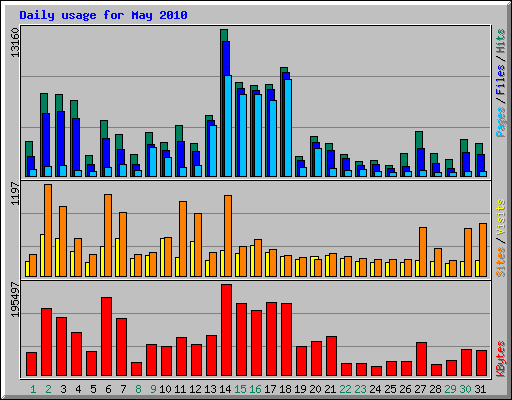Click day 25 on the x-axis

click(x=390, y=389)
